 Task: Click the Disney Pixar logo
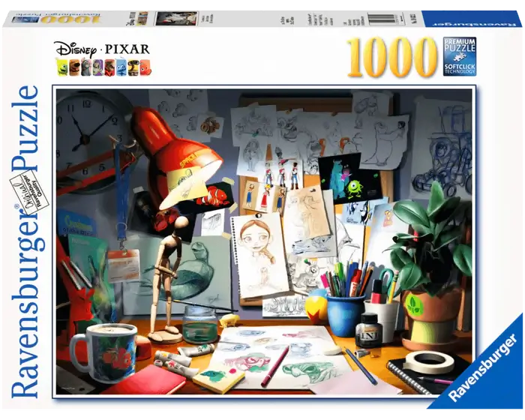[x=102, y=49]
